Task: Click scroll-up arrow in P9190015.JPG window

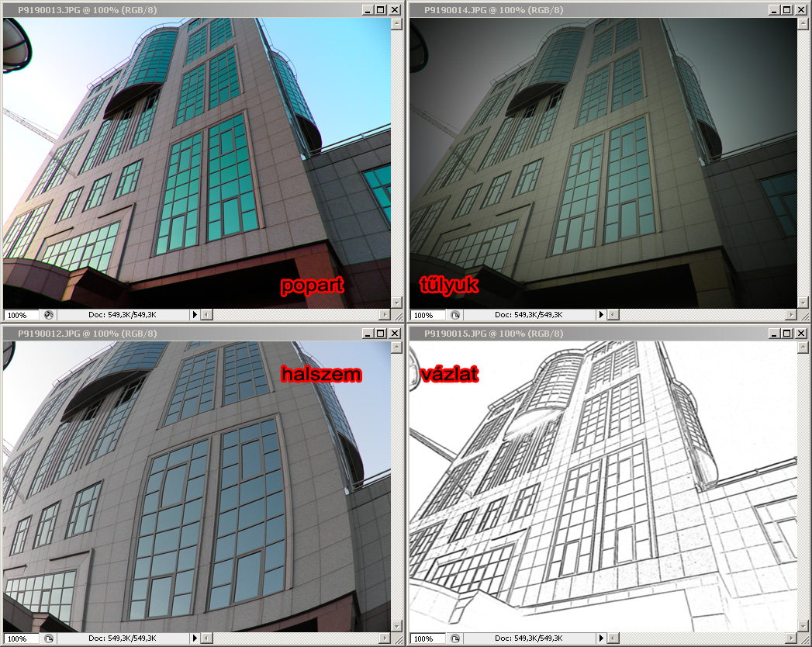Action: point(803,348)
